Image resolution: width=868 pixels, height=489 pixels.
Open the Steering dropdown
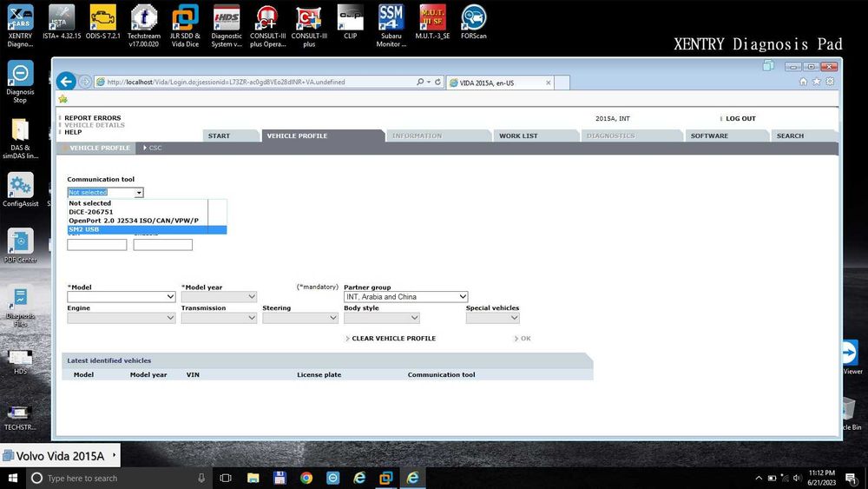pos(300,318)
